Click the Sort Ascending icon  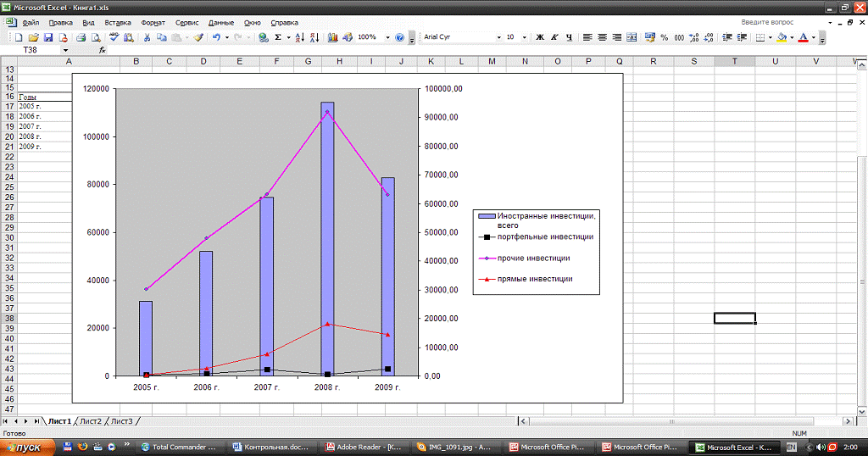(302, 38)
